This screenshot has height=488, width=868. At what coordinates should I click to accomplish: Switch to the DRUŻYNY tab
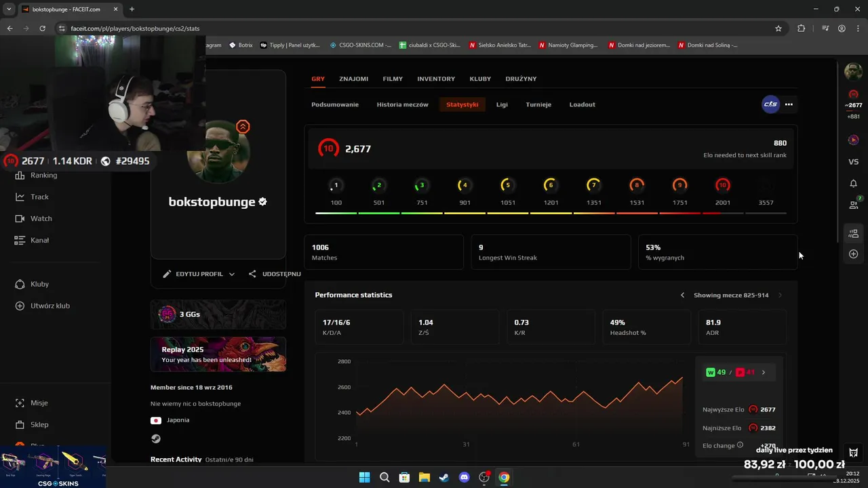click(521, 79)
